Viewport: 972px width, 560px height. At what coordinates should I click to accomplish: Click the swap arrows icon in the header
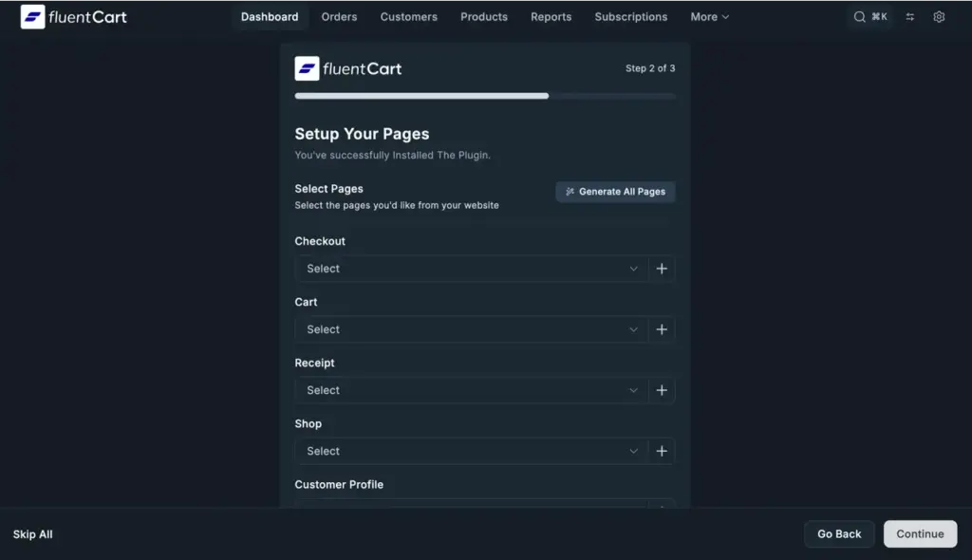click(x=910, y=17)
